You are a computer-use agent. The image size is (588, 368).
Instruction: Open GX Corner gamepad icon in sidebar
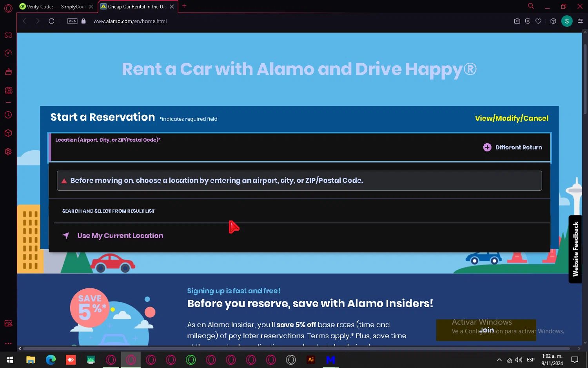click(x=8, y=35)
